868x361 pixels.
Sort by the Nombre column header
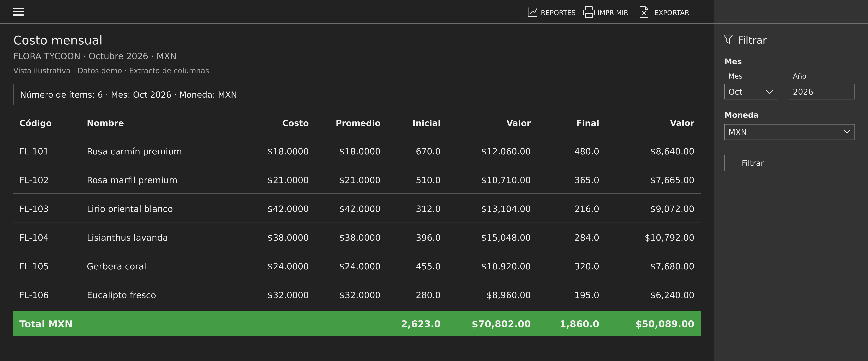click(105, 123)
